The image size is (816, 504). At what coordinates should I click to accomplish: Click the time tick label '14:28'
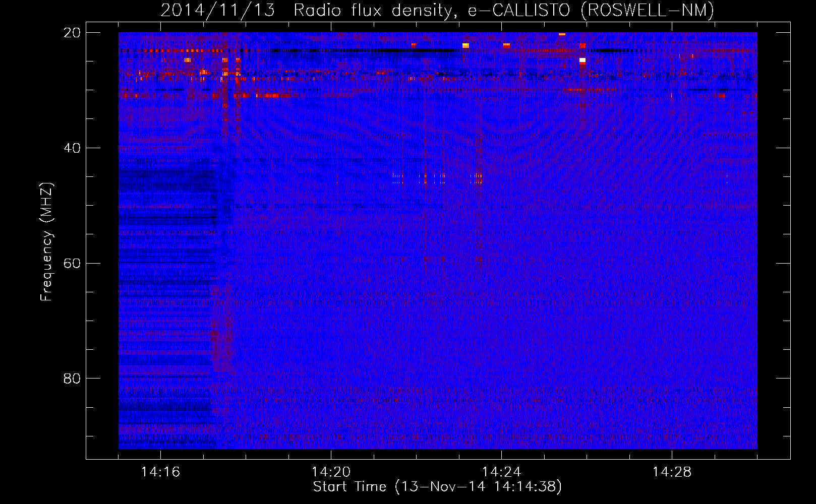click(x=672, y=472)
